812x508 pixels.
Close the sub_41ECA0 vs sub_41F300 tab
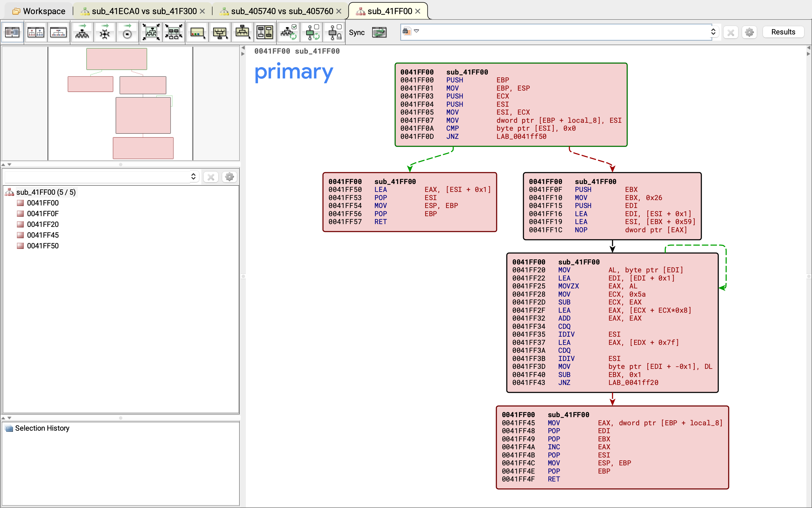pyautogui.click(x=202, y=11)
